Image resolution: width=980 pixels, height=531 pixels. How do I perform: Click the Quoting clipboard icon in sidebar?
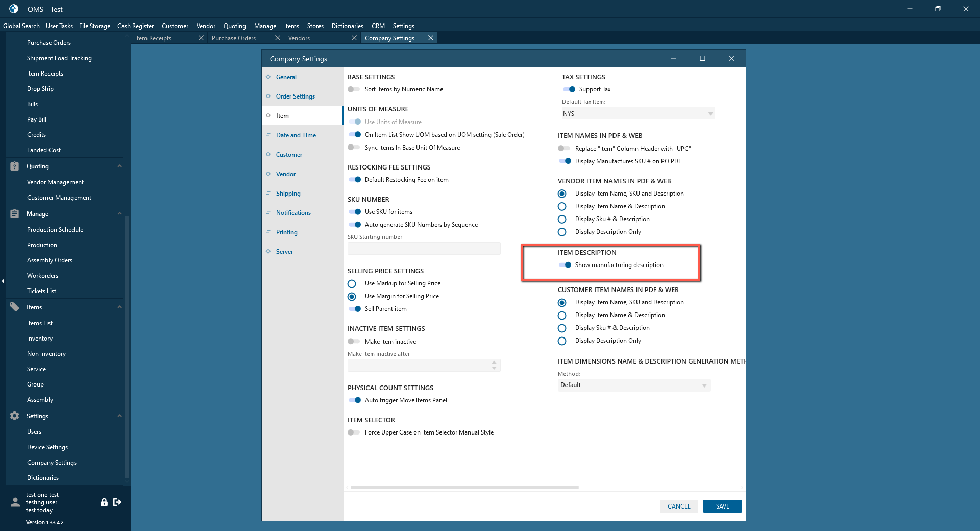click(15, 166)
